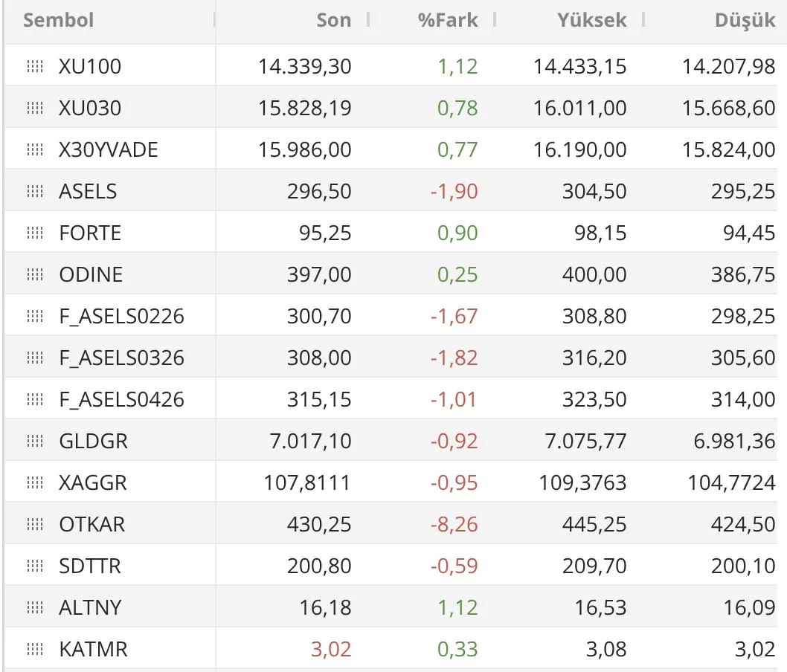The width and height of the screenshot is (787, 672).
Task: Click the drag handle icon beside XU100
Action: (x=34, y=67)
